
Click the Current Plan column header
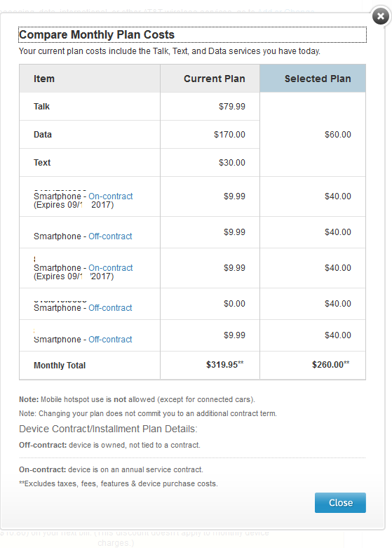click(210, 79)
